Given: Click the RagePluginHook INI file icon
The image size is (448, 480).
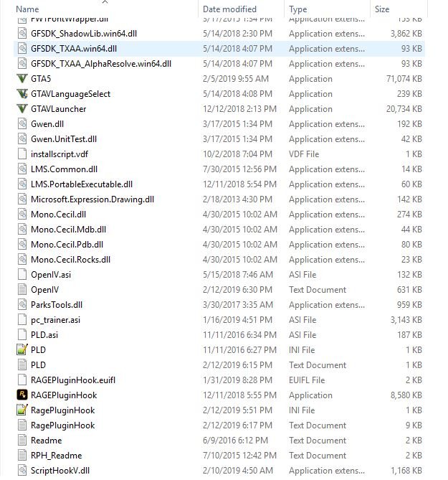Looking at the screenshot, I should pos(22,410).
